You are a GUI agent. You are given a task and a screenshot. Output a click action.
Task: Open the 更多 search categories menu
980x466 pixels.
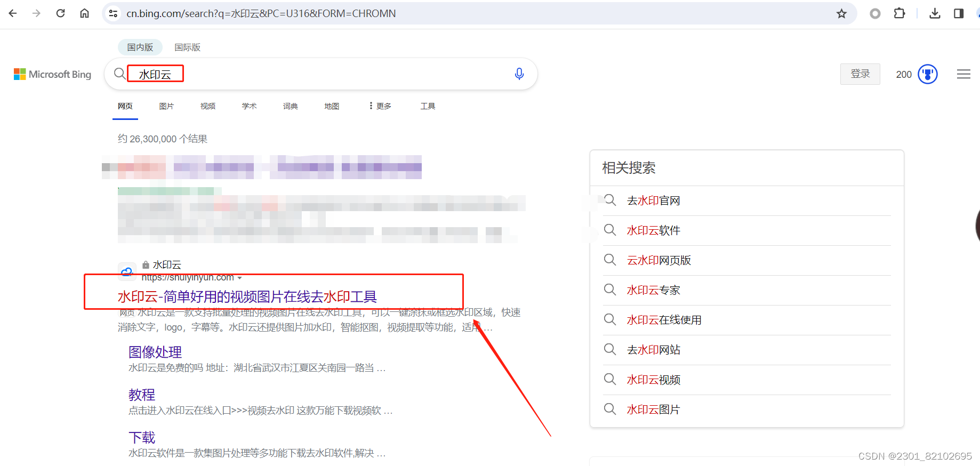[x=380, y=106]
